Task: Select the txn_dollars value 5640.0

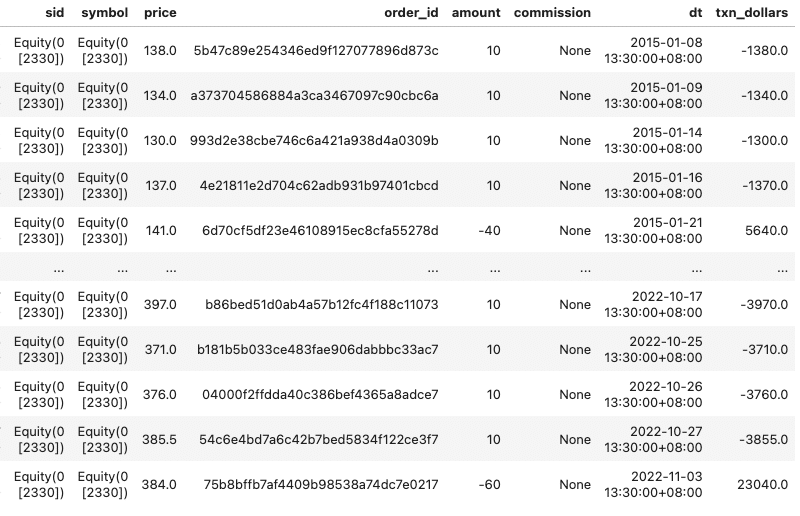Action: [767, 230]
